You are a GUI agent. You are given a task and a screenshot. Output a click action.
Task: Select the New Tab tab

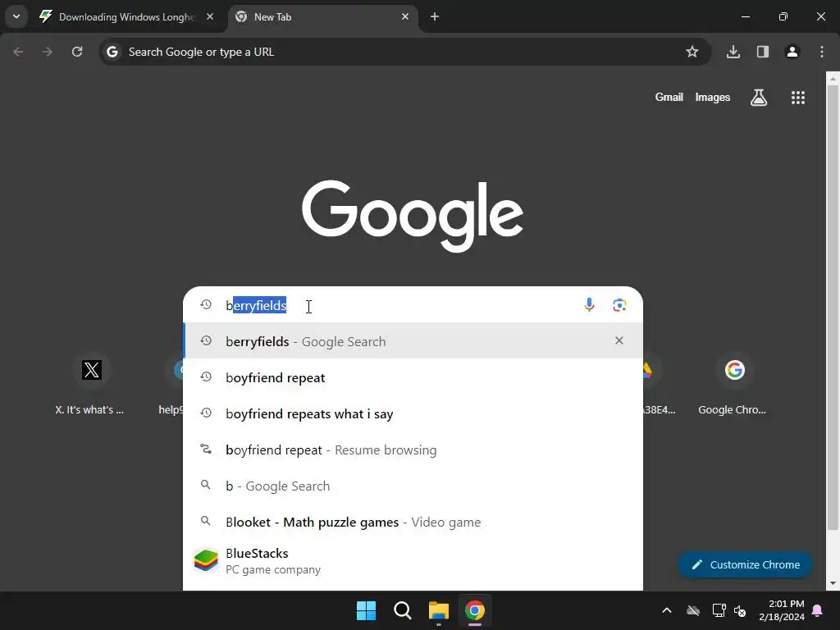click(x=322, y=17)
